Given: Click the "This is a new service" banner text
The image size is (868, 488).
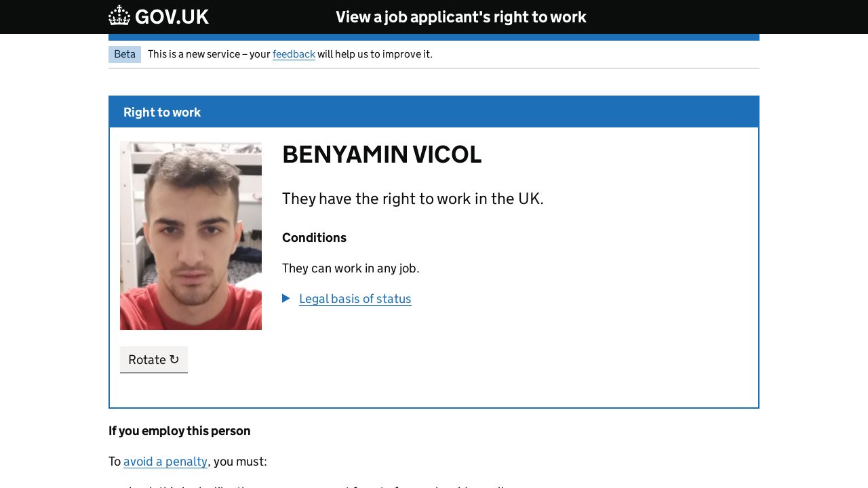Looking at the screenshot, I should pyautogui.click(x=209, y=54).
